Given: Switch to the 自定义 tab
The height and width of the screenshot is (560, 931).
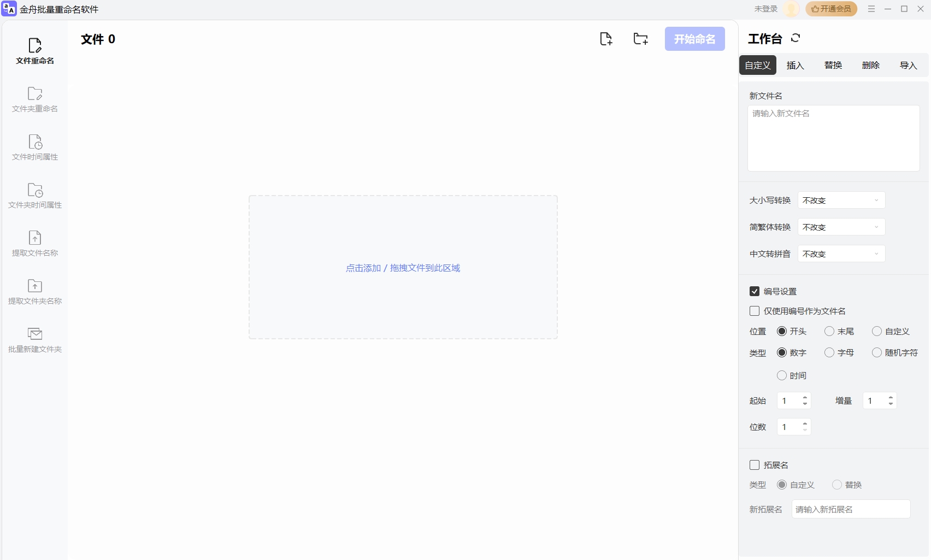Looking at the screenshot, I should [758, 65].
